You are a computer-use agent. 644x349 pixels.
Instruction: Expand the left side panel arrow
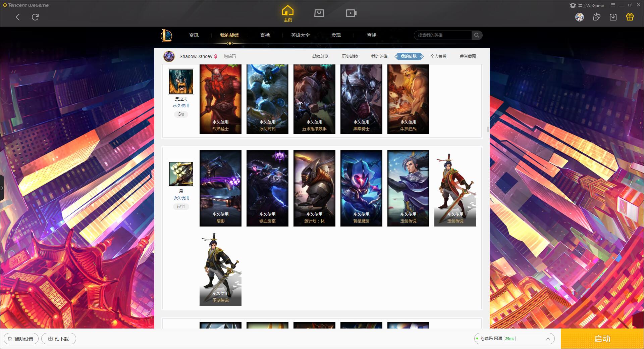(2, 188)
